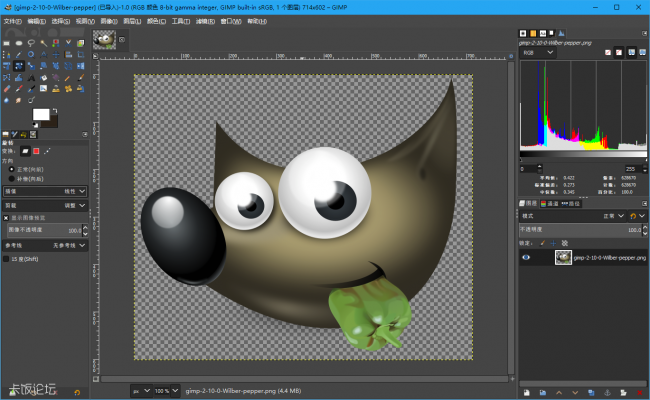Set transform target to selection (red icon)
The width and height of the screenshot is (650, 400).
tap(36, 151)
